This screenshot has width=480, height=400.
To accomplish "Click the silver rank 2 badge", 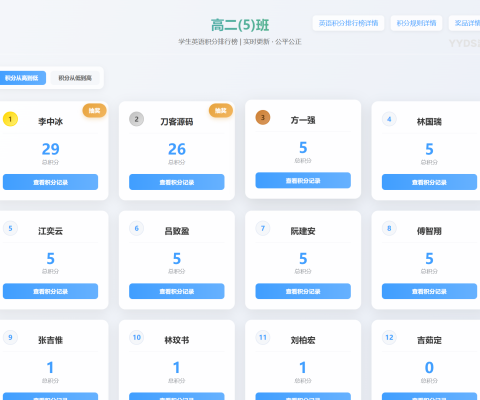I will coord(136,119).
